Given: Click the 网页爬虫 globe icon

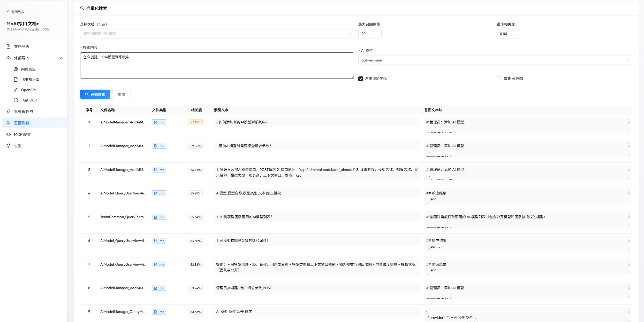Looking at the screenshot, I should [x=16, y=69].
